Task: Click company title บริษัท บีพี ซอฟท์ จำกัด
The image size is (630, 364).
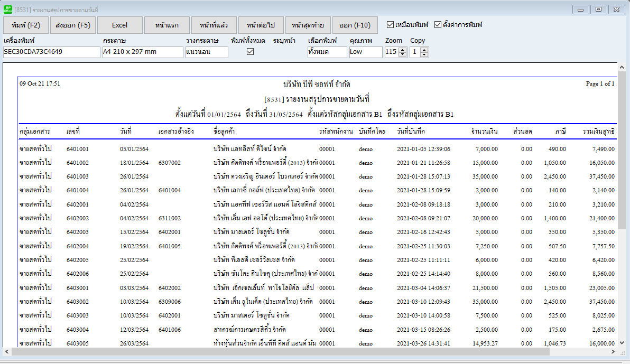Action: 317,85
